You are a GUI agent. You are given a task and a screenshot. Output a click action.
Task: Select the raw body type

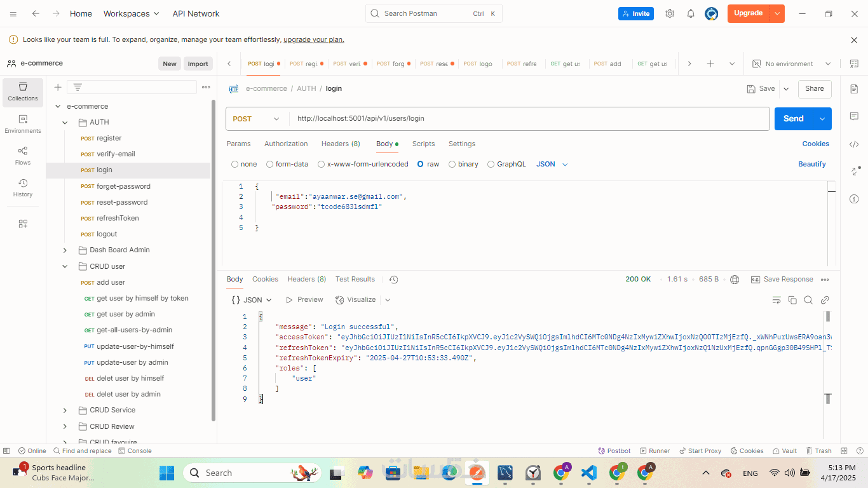point(428,164)
